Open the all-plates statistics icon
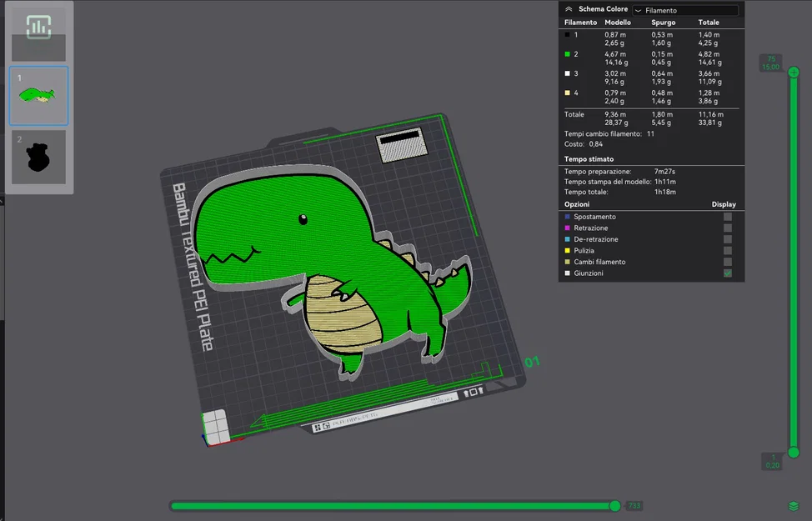 (x=39, y=27)
